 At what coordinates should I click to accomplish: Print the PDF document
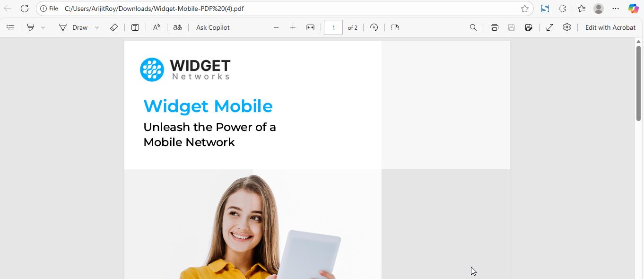[x=494, y=27]
